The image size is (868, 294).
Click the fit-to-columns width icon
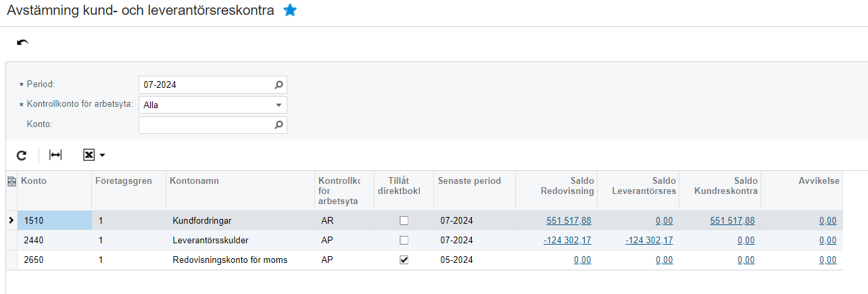pyautogui.click(x=55, y=155)
